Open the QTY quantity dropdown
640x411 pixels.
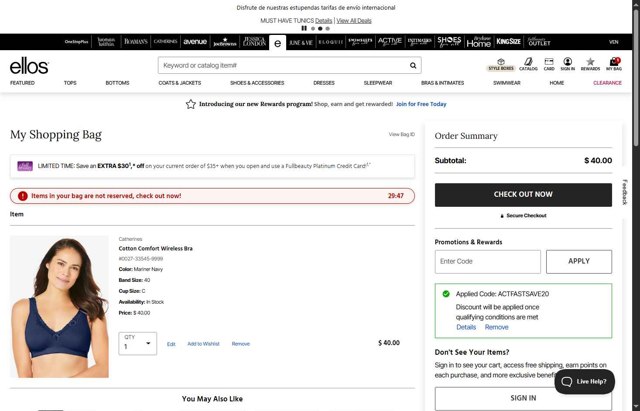[138, 343]
